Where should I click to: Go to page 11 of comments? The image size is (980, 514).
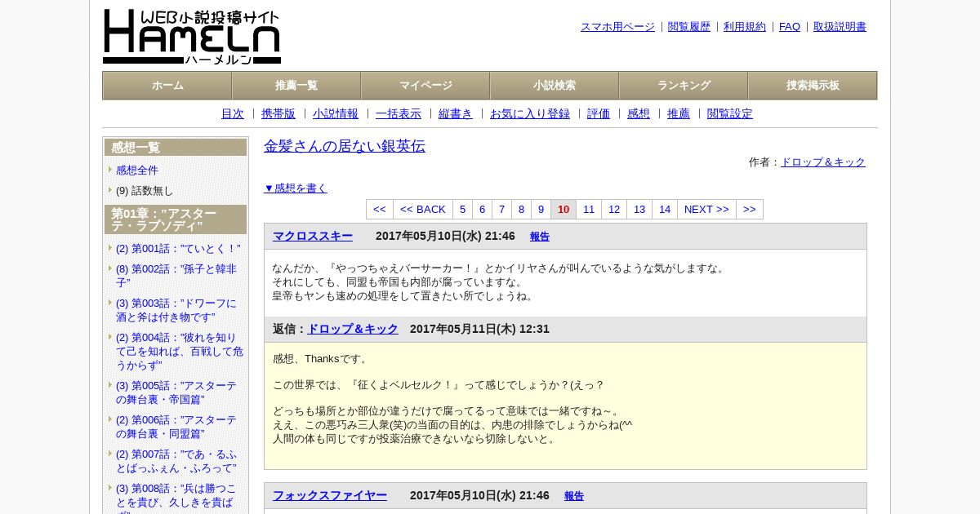(x=589, y=210)
